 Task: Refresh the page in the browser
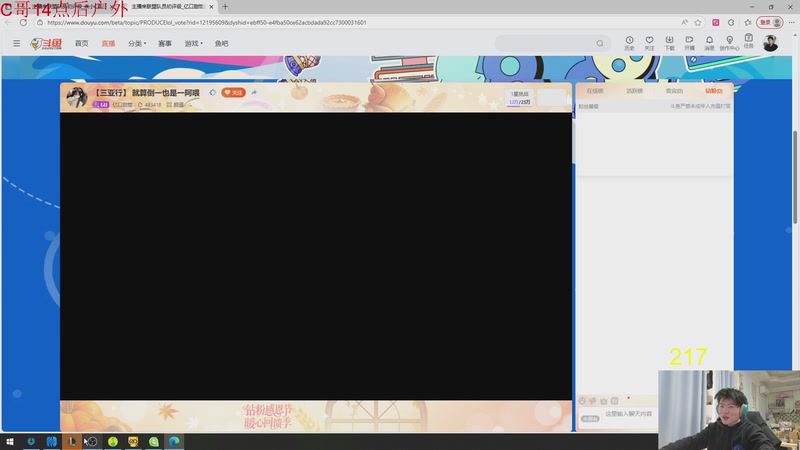click(23, 22)
